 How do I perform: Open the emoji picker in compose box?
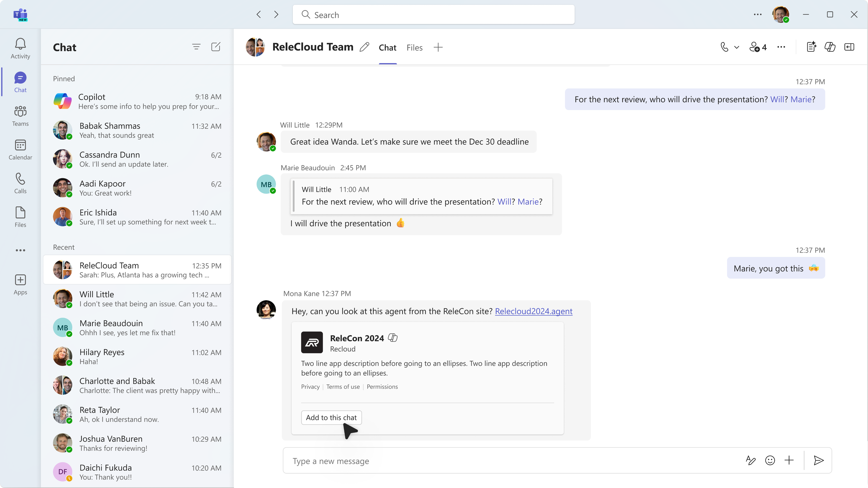(x=770, y=460)
